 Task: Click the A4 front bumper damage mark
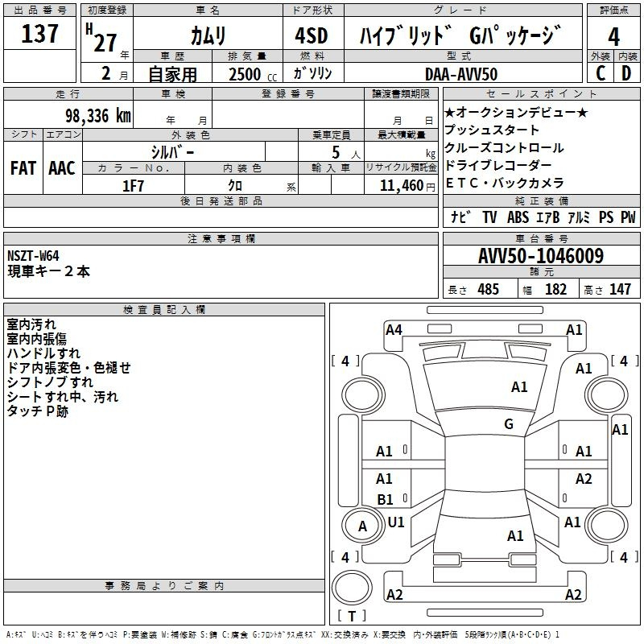394,330
